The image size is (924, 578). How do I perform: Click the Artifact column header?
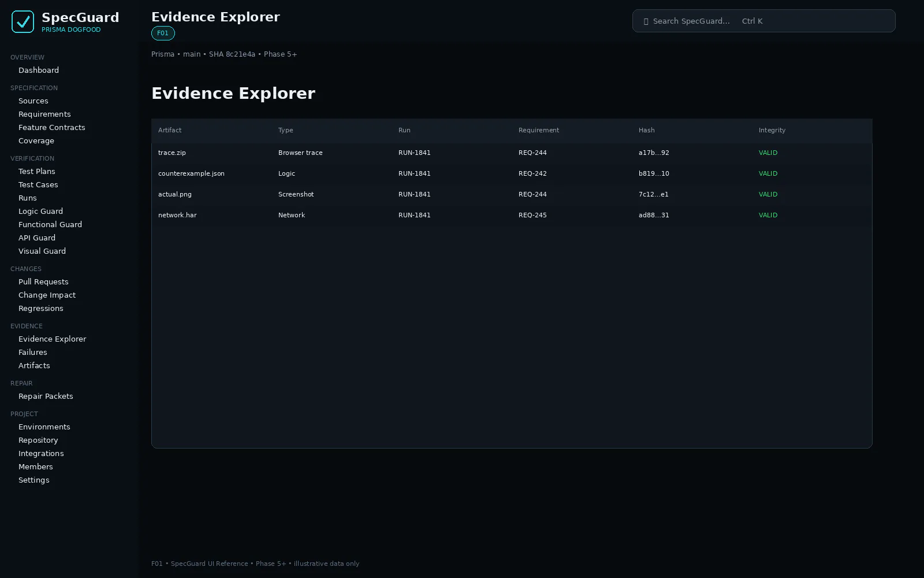click(170, 130)
